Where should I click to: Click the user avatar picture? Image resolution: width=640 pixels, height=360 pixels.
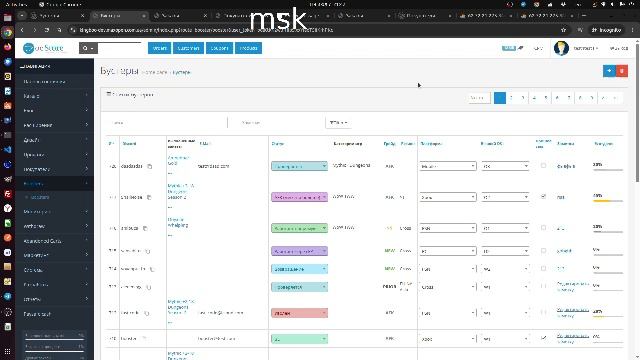(561, 48)
